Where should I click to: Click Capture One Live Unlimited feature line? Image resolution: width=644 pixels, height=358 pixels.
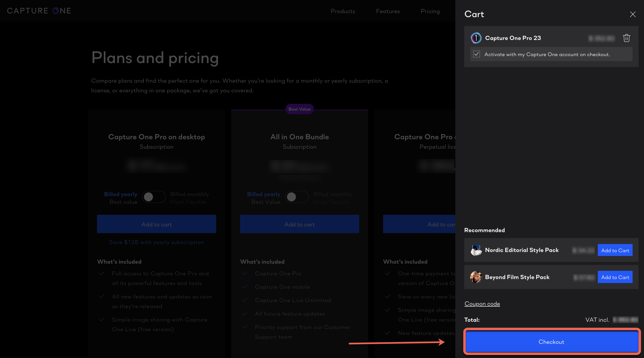[293, 300]
